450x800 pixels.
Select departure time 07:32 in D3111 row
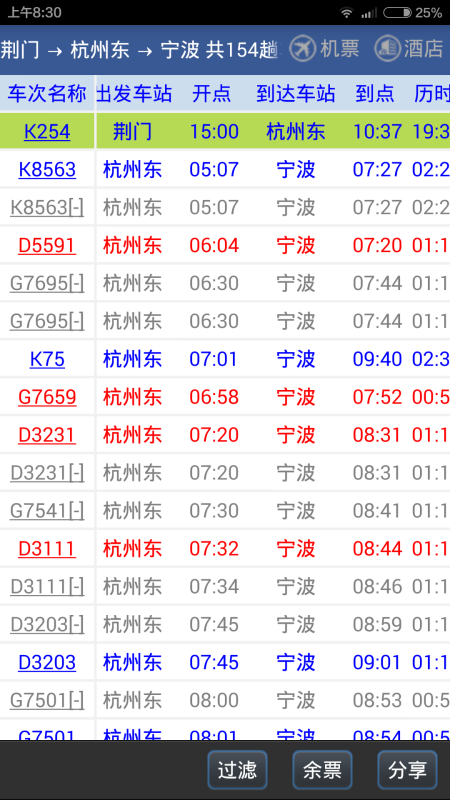(214, 548)
